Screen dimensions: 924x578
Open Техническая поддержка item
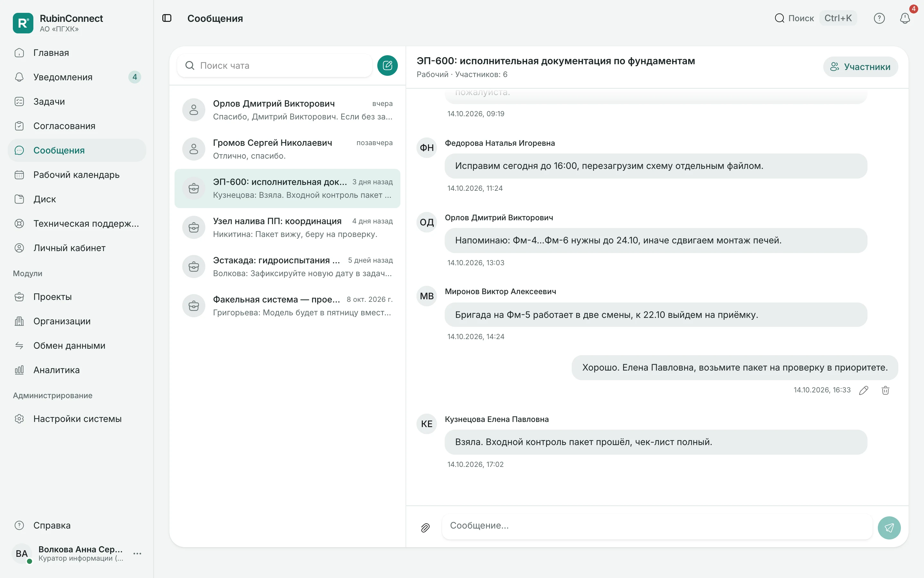[x=77, y=223]
